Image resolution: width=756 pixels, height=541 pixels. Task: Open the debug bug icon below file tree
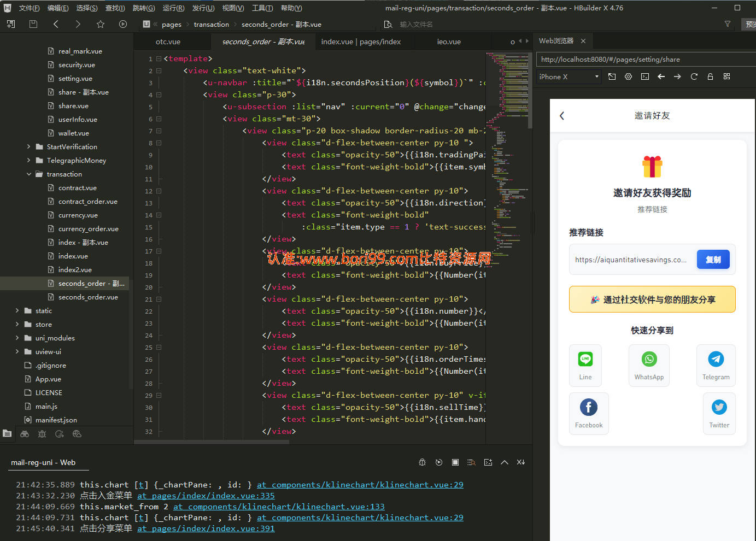42,434
